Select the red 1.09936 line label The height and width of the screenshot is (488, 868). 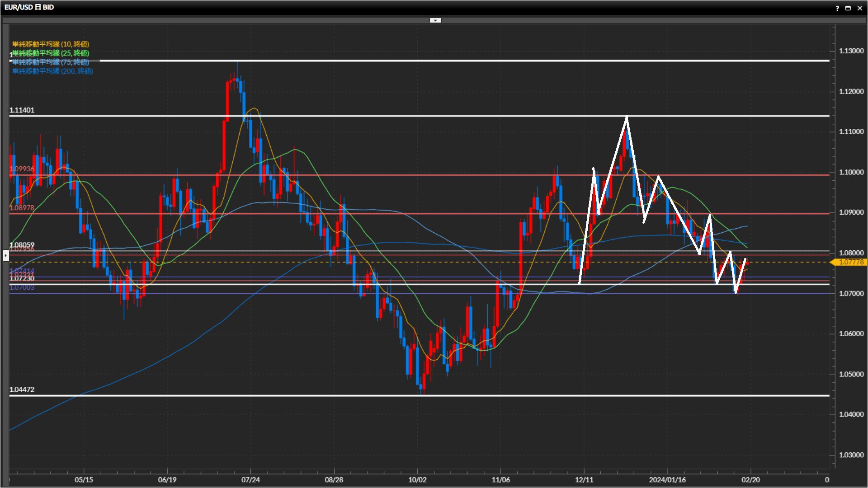pyautogui.click(x=22, y=169)
